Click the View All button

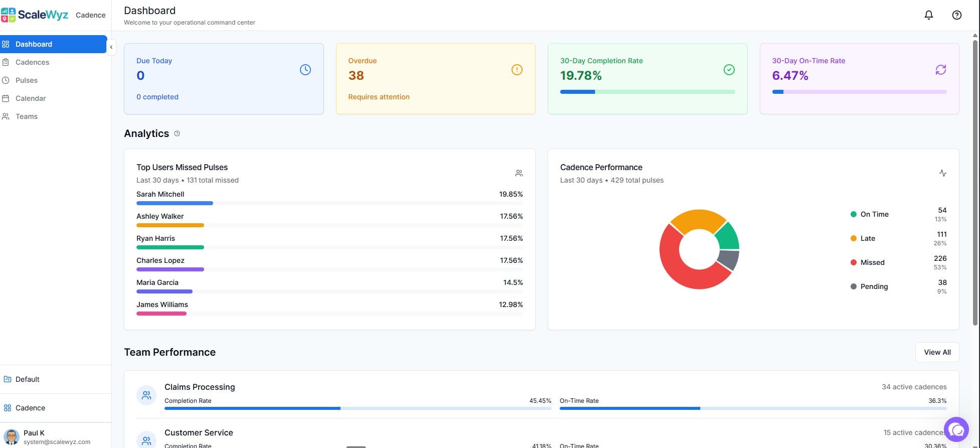tap(937, 352)
